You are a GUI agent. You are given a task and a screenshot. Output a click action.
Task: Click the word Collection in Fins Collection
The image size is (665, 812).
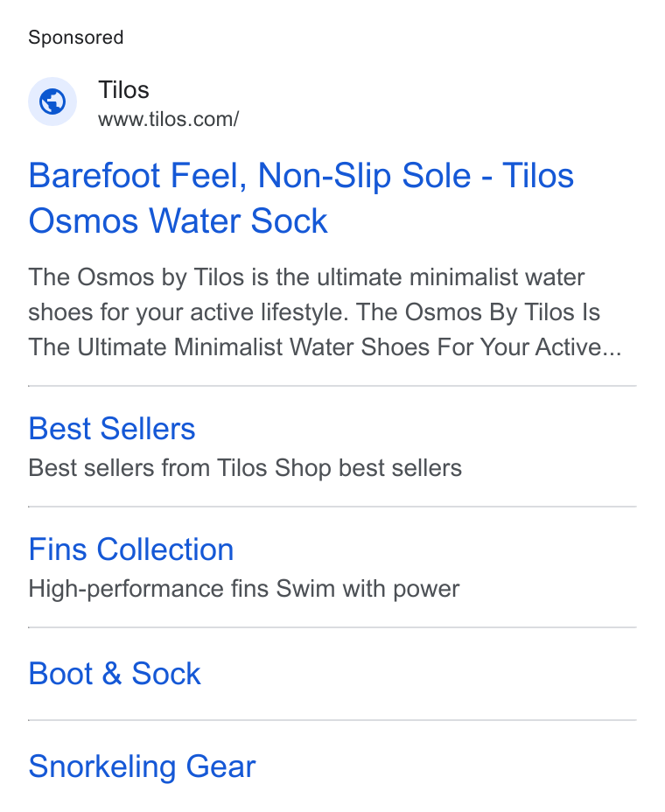pyautogui.click(x=165, y=549)
